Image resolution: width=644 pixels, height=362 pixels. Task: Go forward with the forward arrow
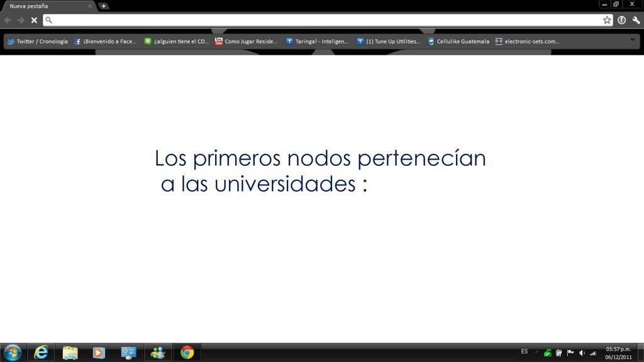(x=21, y=19)
